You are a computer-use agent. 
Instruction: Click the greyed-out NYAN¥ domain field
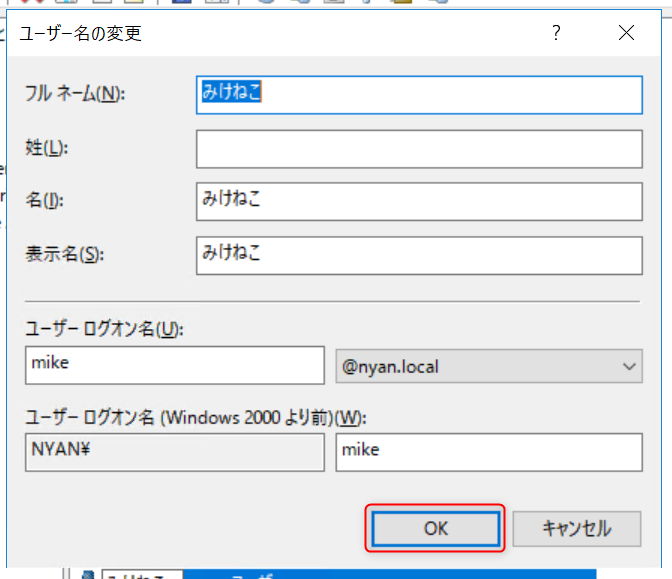(174, 451)
